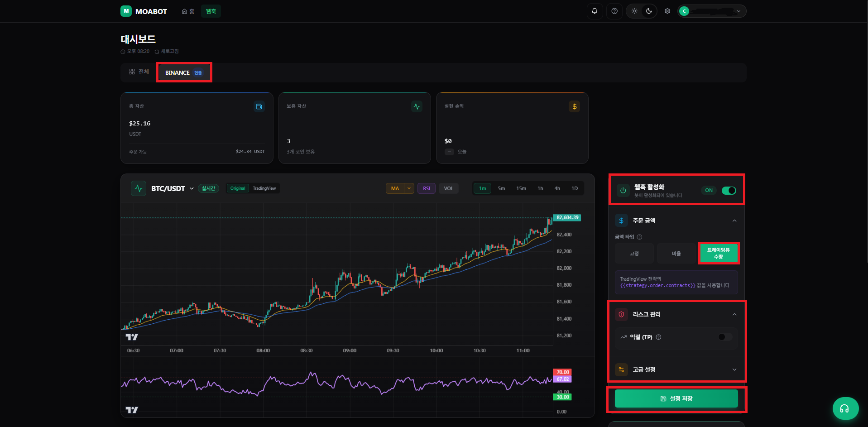Click the dollar icon on 실현 손익 card
The image size is (868, 427).
(x=574, y=106)
